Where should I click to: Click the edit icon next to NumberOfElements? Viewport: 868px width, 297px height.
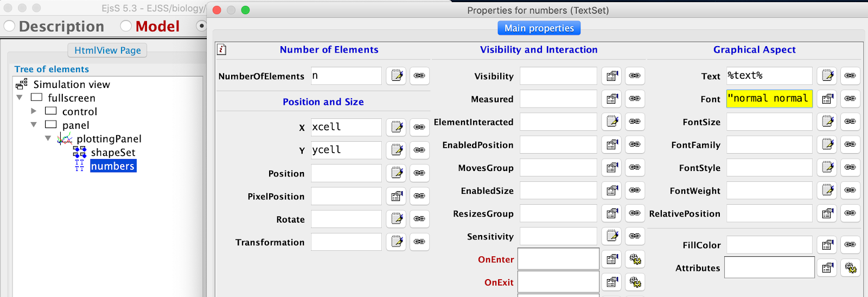(397, 76)
